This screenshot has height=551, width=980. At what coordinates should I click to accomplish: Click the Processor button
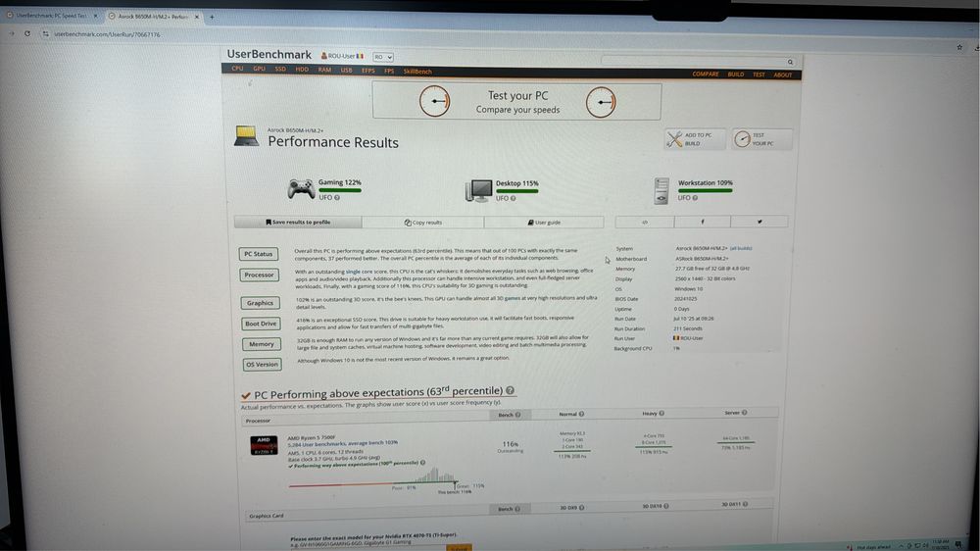[260, 275]
